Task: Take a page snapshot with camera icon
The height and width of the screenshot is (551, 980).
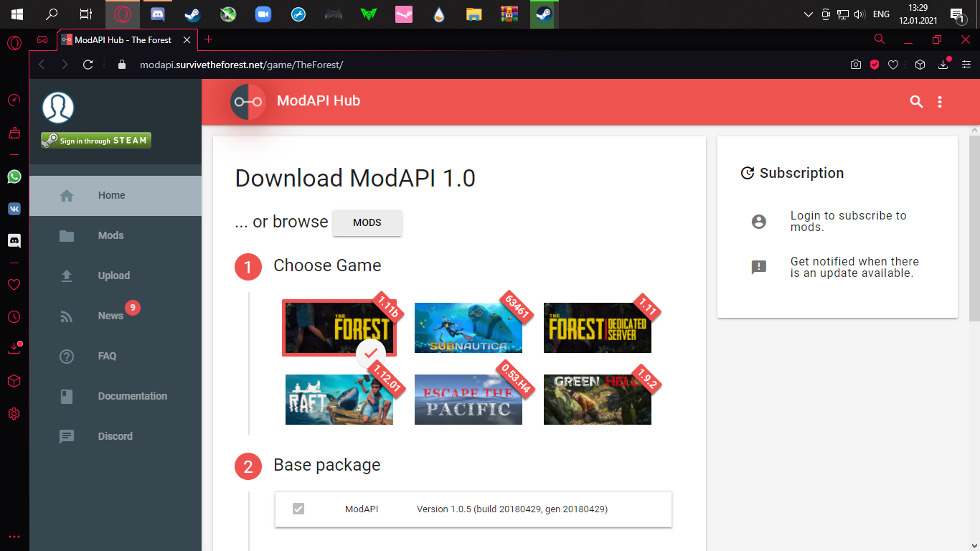Action: coord(856,65)
